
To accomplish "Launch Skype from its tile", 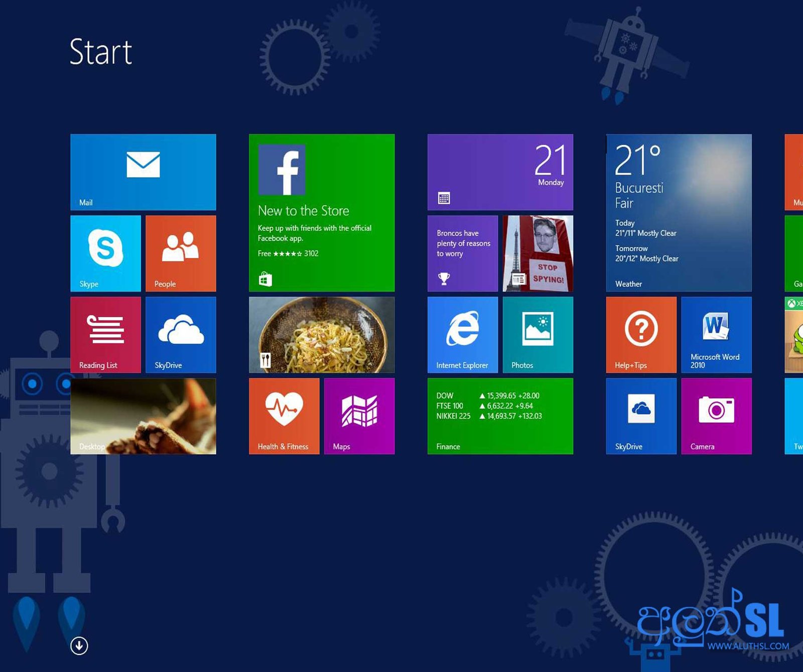I will [x=105, y=253].
